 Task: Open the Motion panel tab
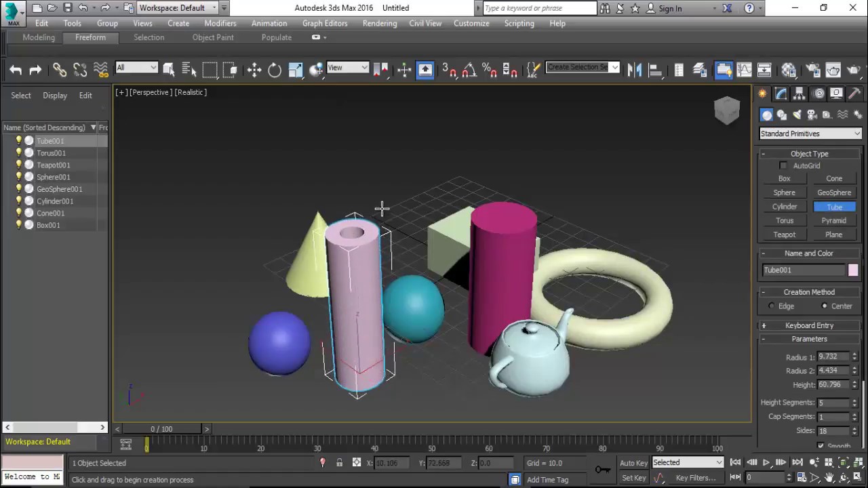tap(819, 94)
